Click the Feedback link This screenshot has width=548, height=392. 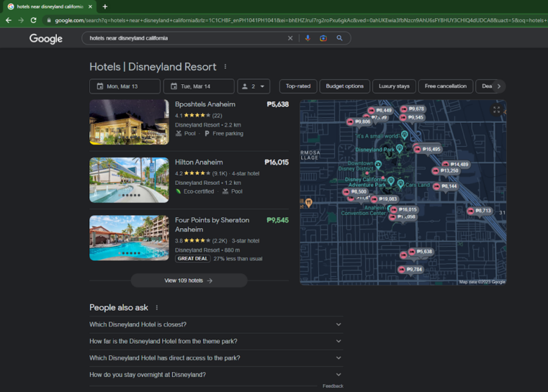[333, 386]
